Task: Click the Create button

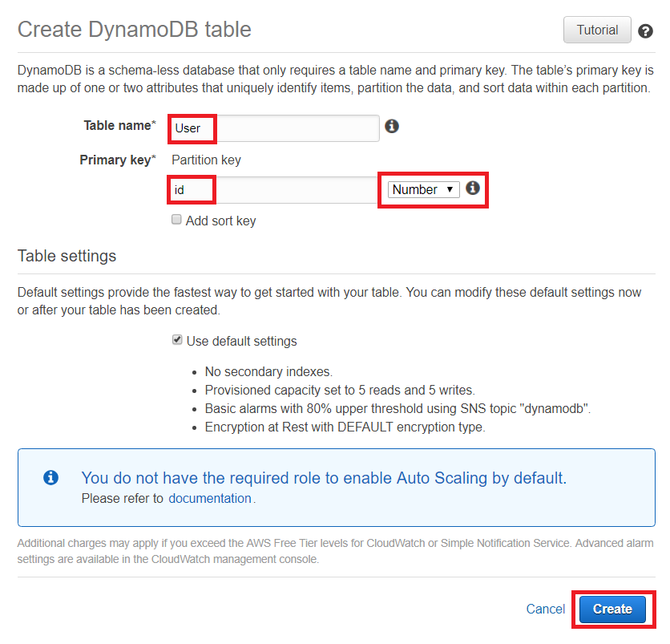Action: click(x=612, y=609)
